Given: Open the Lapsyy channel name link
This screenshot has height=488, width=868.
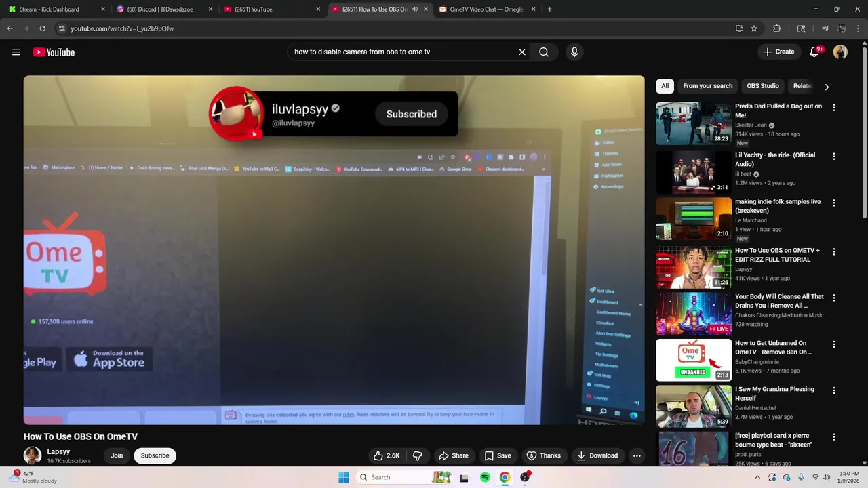Looking at the screenshot, I should 58,451.
